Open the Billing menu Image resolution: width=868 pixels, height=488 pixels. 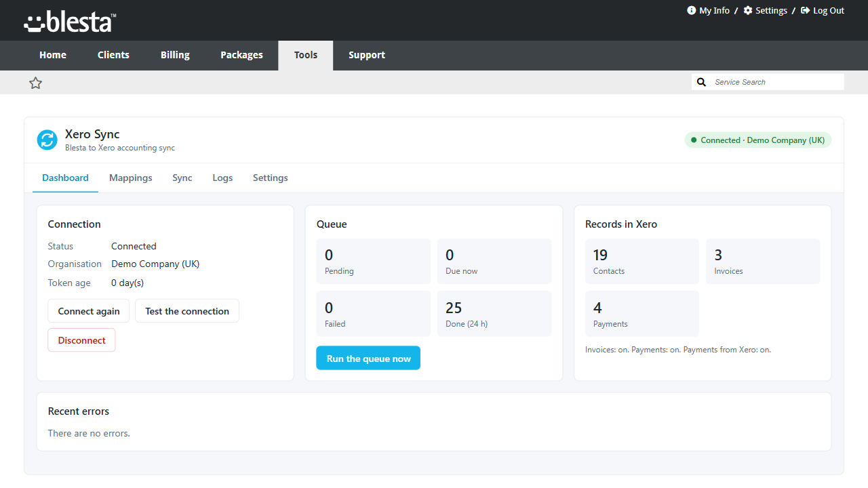(175, 55)
